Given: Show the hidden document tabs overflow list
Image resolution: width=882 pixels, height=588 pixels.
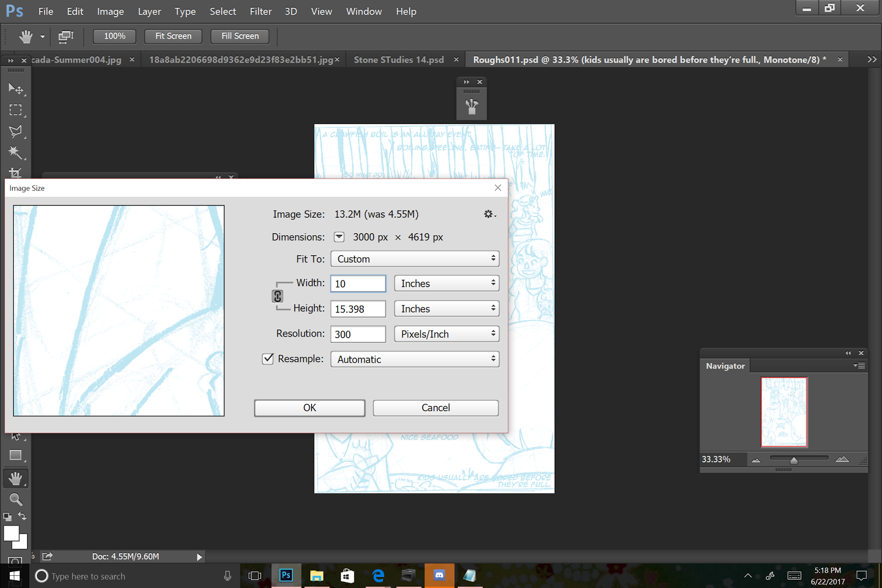Looking at the screenshot, I should 872,60.
